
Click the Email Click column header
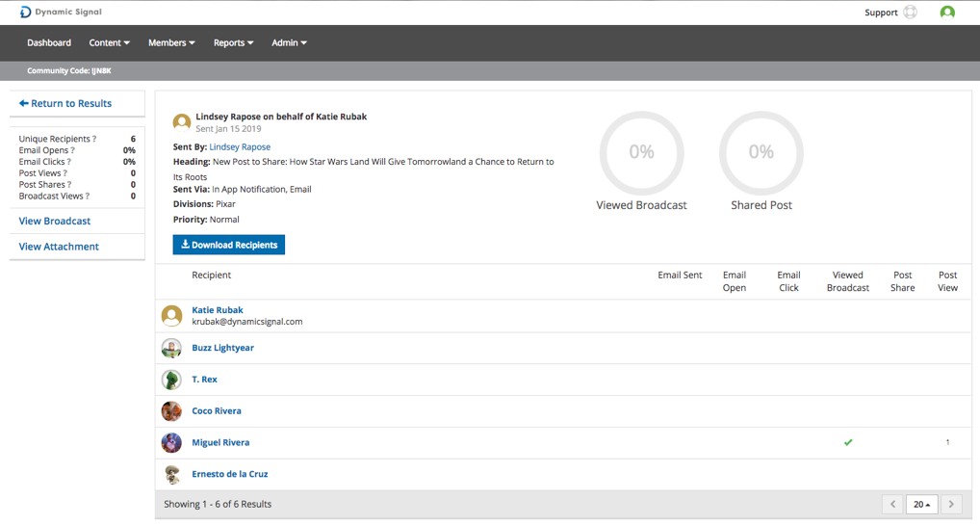pos(788,281)
